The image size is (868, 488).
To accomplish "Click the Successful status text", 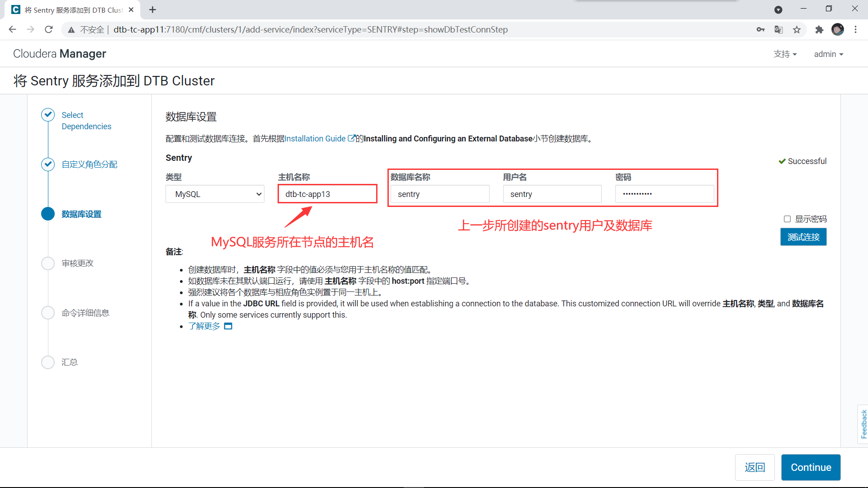I will (807, 161).
